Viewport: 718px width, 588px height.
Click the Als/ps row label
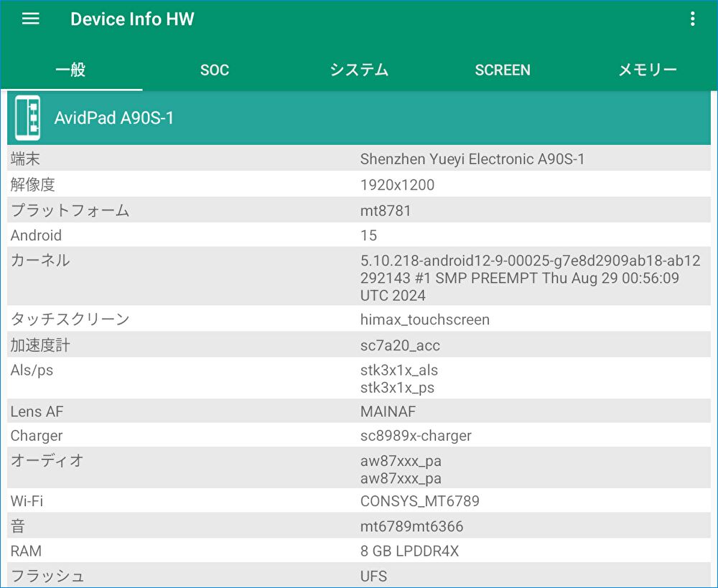point(32,370)
